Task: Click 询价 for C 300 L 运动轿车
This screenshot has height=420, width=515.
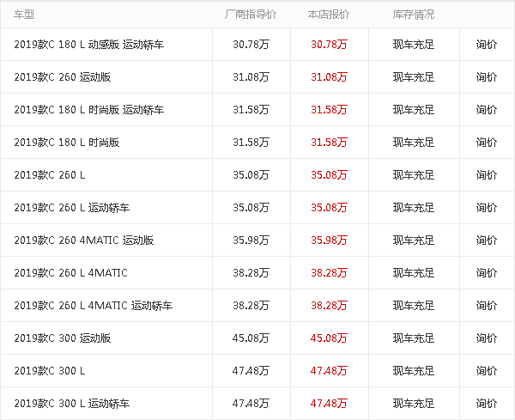Action: tap(487, 404)
